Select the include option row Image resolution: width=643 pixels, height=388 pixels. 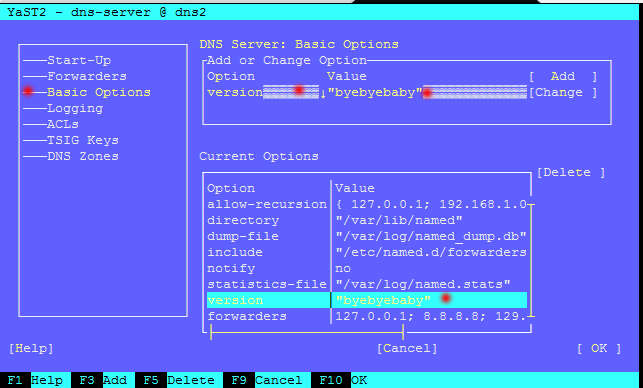point(367,252)
